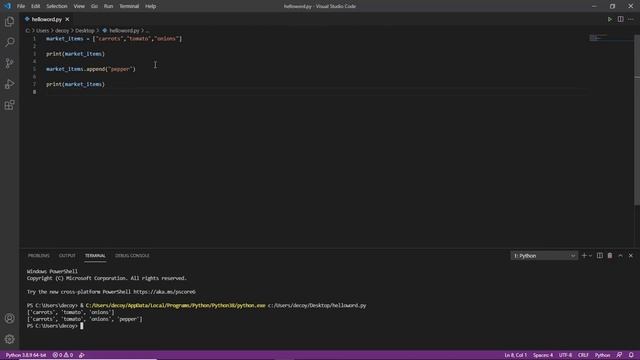The width and height of the screenshot is (640, 360).
Task: Create a new terminal with plus icon
Action: click(x=584, y=256)
